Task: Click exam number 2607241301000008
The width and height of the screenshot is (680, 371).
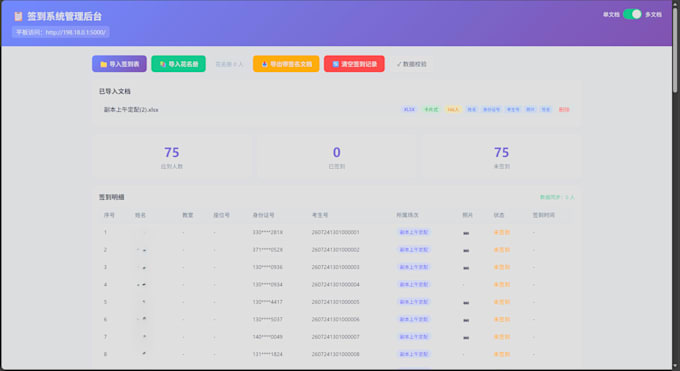Action: pos(335,354)
